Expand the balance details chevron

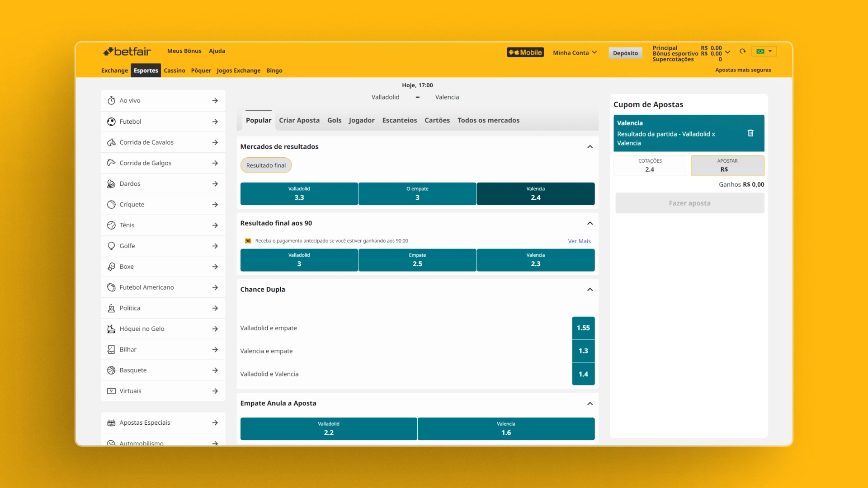click(727, 52)
